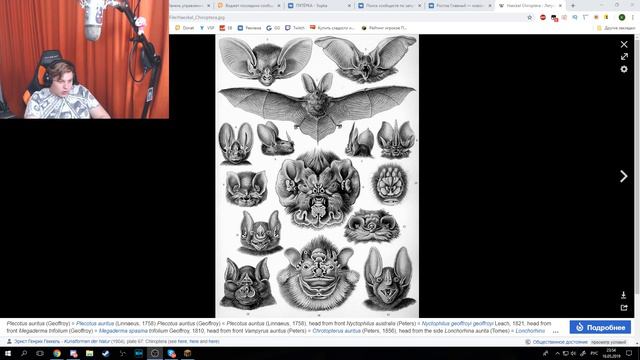The width and height of the screenshot is (640, 360).
Task: Open the Рейтинг игроков bookmark
Action: point(384,28)
